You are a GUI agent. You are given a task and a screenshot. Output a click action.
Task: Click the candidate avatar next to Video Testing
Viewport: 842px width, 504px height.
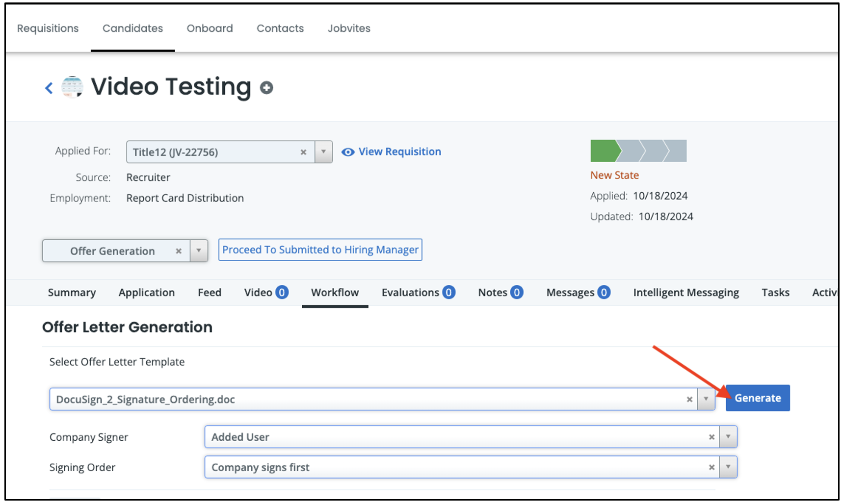pos(72,87)
